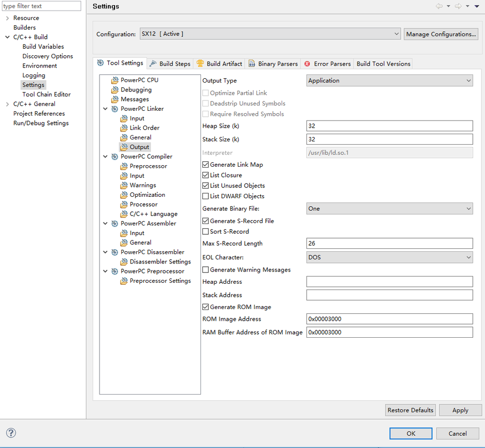Open help via the question mark icon
The image size is (485, 448).
coord(11,433)
